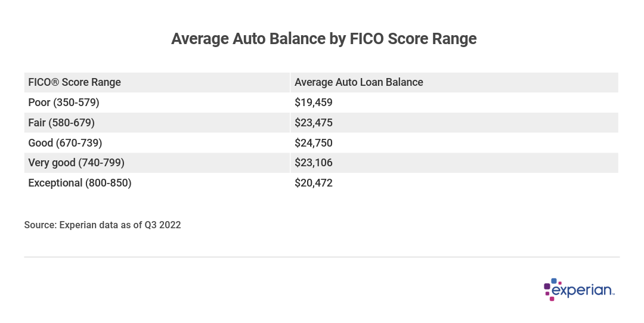This screenshot has height=323, width=644.
Task: Click the horizontal divider line above logo
Action: (x=322, y=257)
